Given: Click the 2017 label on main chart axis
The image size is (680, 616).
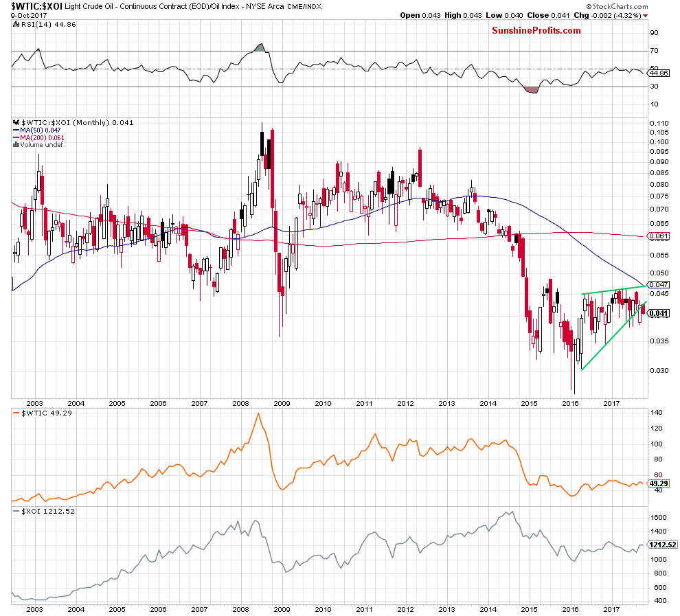Looking at the screenshot, I should pyautogui.click(x=611, y=403).
